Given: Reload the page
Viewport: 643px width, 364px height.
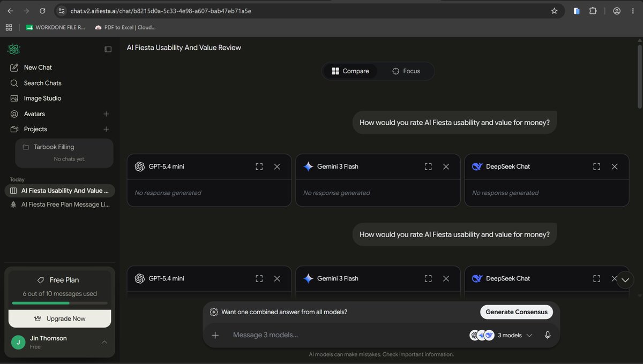Looking at the screenshot, I should (x=42, y=11).
